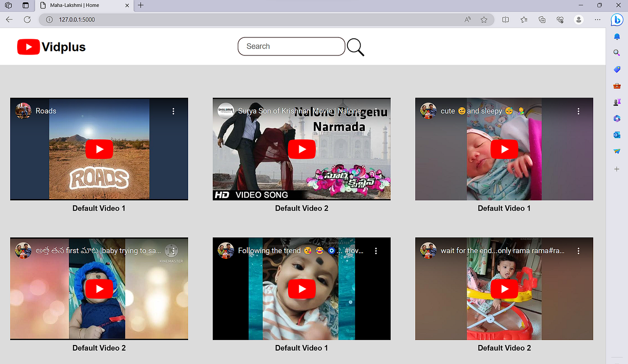Open a new browser tab
This screenshot has height=364, width=628.
pos(141,5)
